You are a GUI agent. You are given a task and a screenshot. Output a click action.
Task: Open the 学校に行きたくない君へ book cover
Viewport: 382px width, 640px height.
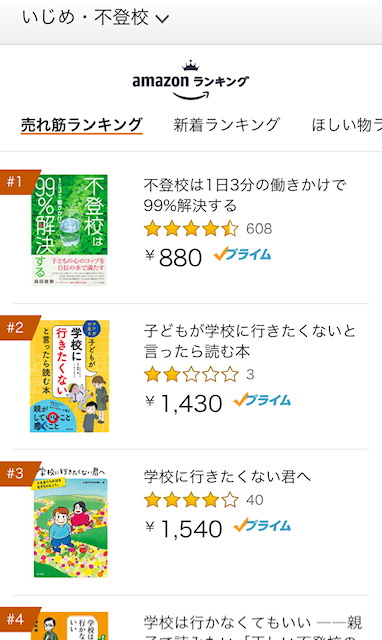click(x=70, y=522)
